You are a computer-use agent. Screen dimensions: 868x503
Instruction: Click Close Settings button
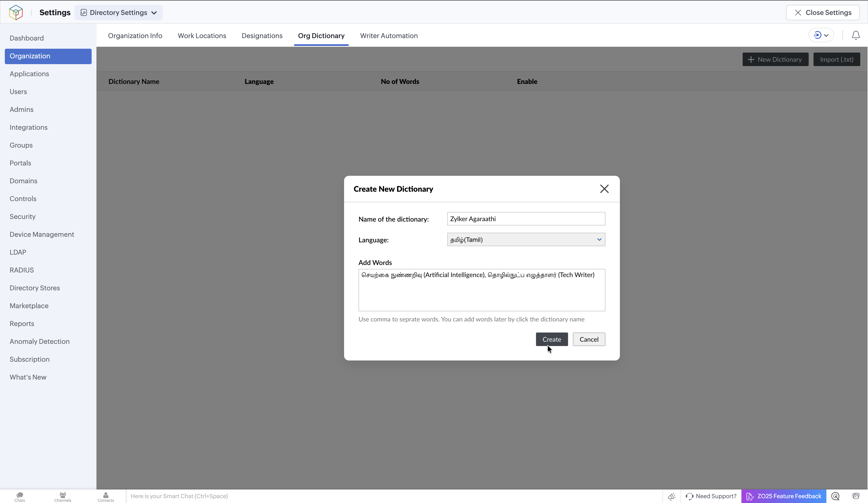tap(822, 12)
